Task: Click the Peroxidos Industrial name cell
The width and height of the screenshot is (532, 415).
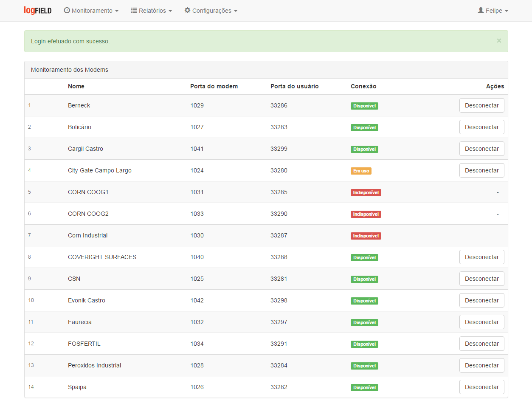Action: tap(94, 365)
